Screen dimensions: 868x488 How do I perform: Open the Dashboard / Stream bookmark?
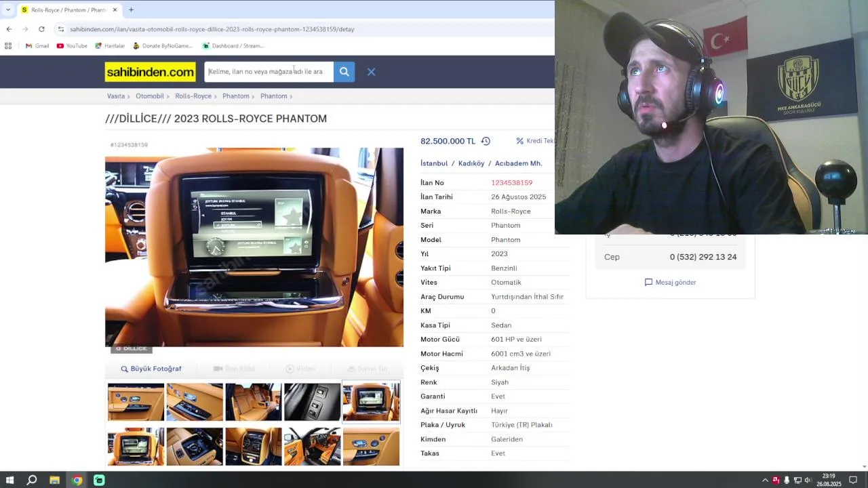(x=233, y=46)
